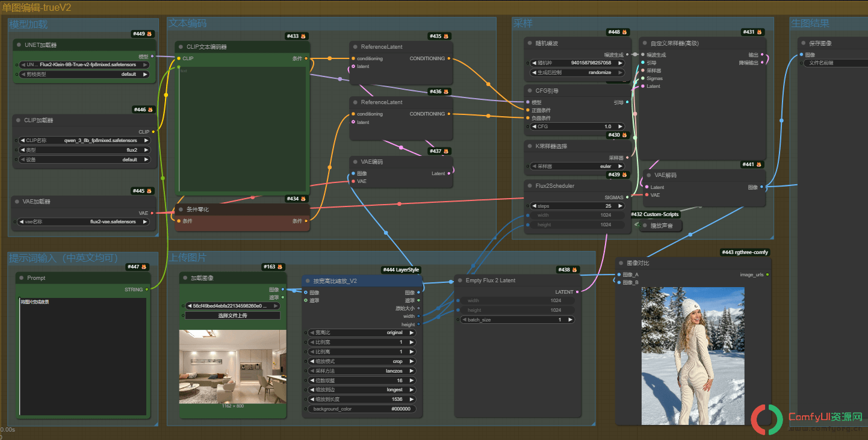This screenshot has width=868, height=440.
Task: Collapse the UNET加载器 node via its header dot
Action: click(19, 45)
